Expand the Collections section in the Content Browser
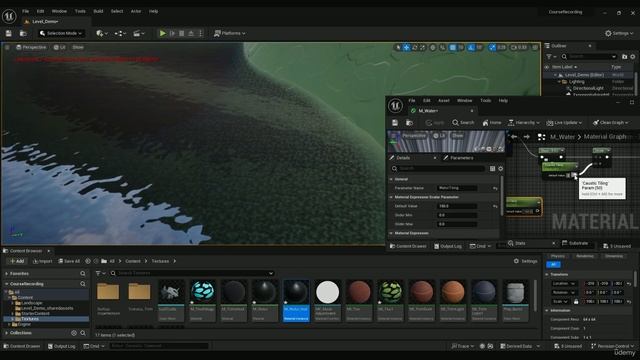The image size is (640, 360). click(7, 333)
